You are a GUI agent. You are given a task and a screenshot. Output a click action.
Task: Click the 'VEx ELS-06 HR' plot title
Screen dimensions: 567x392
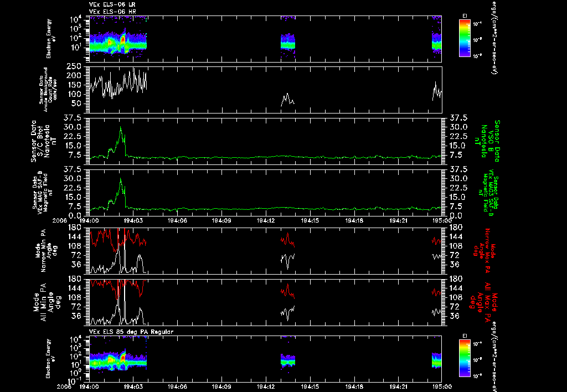tap(112, 12)
